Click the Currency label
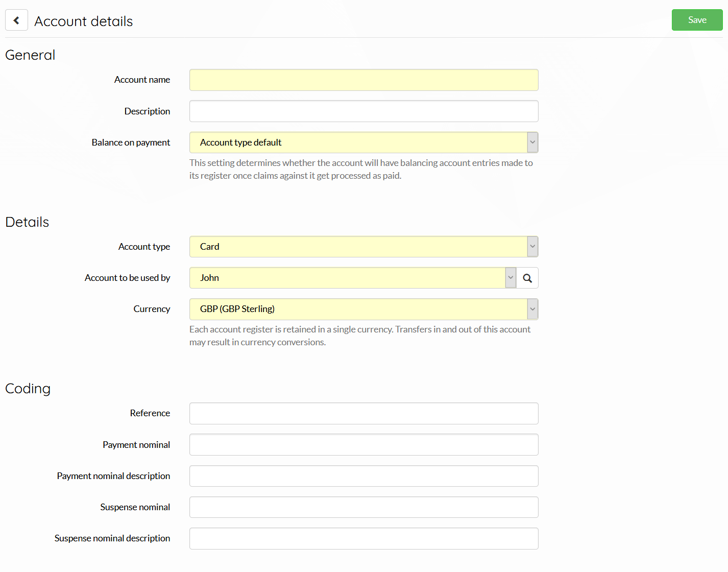The image size is (728, 572). pyautogui.click(x=152, y=309)
